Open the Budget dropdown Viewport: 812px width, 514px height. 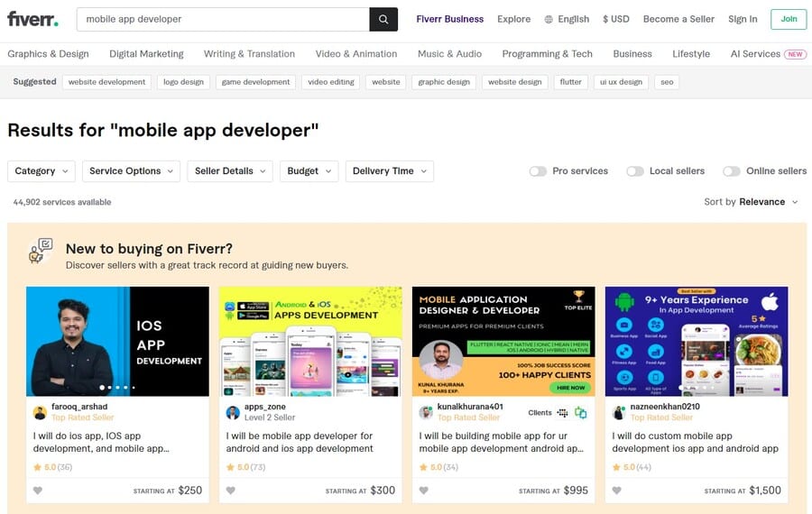(309, 170)
